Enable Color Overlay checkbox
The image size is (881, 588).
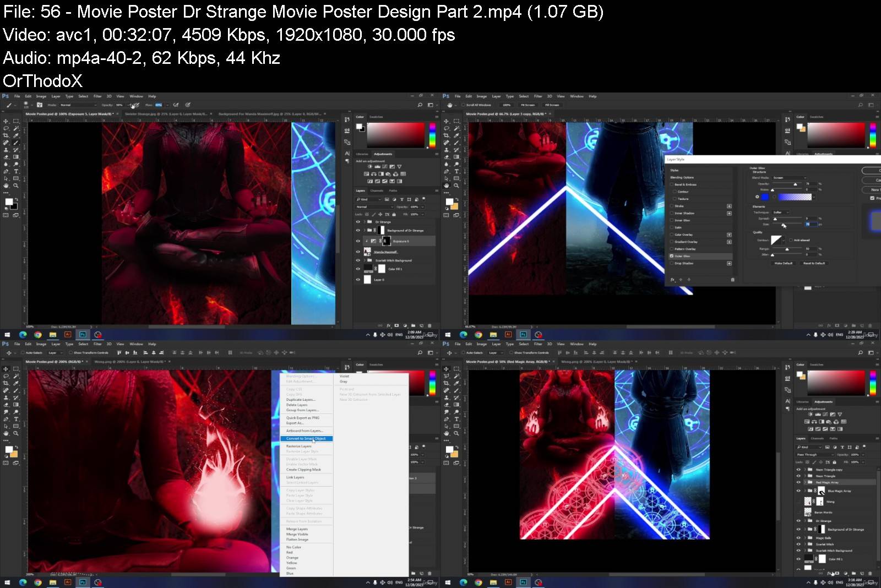click(672, 235)
